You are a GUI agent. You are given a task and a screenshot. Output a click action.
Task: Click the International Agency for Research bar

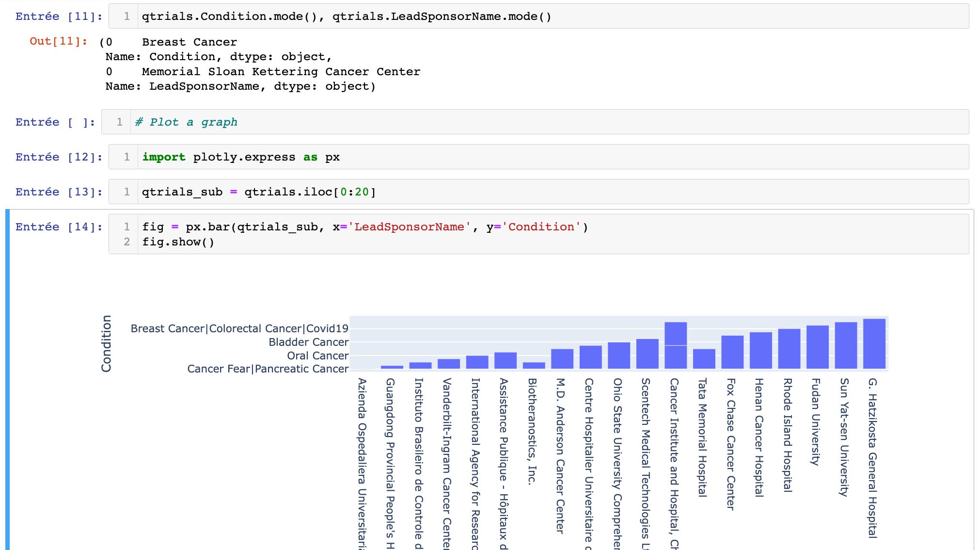coord(477,362)
